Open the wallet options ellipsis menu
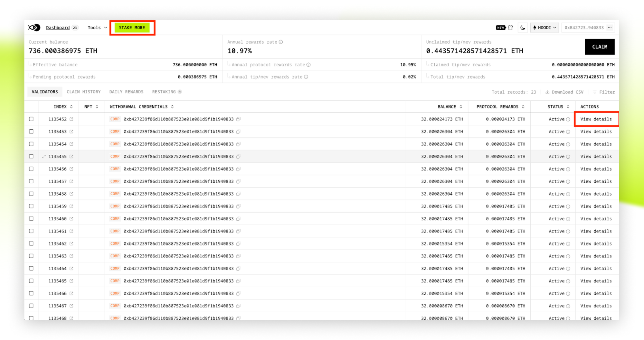 [x=610, y=28]
